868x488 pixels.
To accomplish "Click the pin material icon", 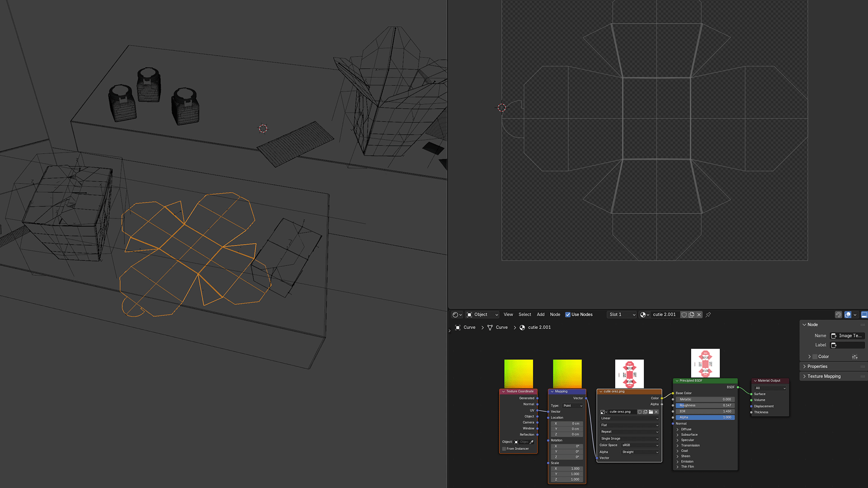I will [x=708, y=314].
